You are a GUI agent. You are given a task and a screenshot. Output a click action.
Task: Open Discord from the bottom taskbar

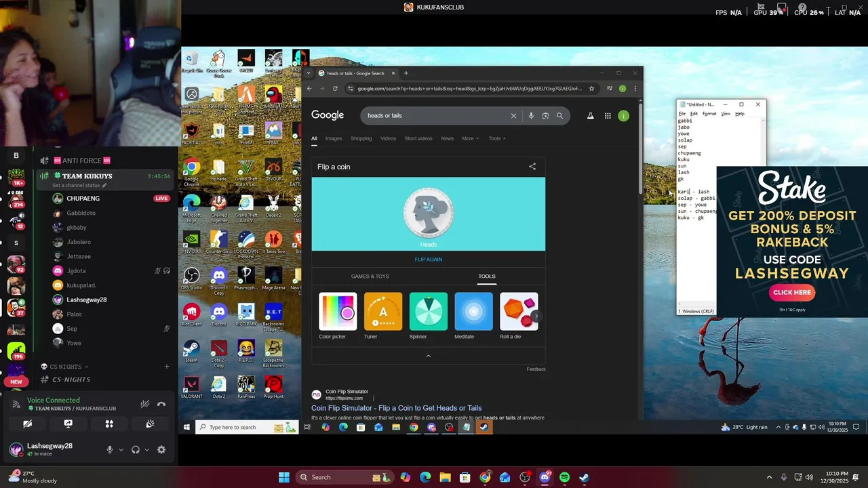pos(545,477)
